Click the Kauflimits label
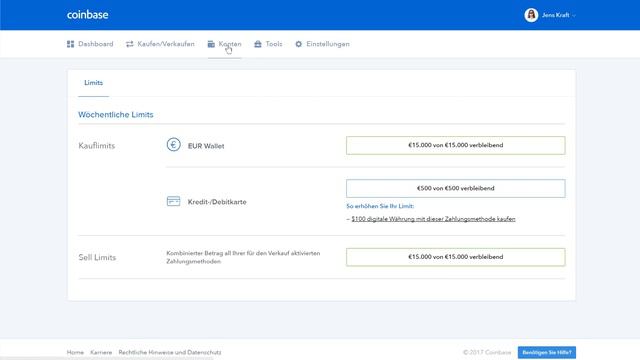The image size is (640, 360). pos(97,146)
